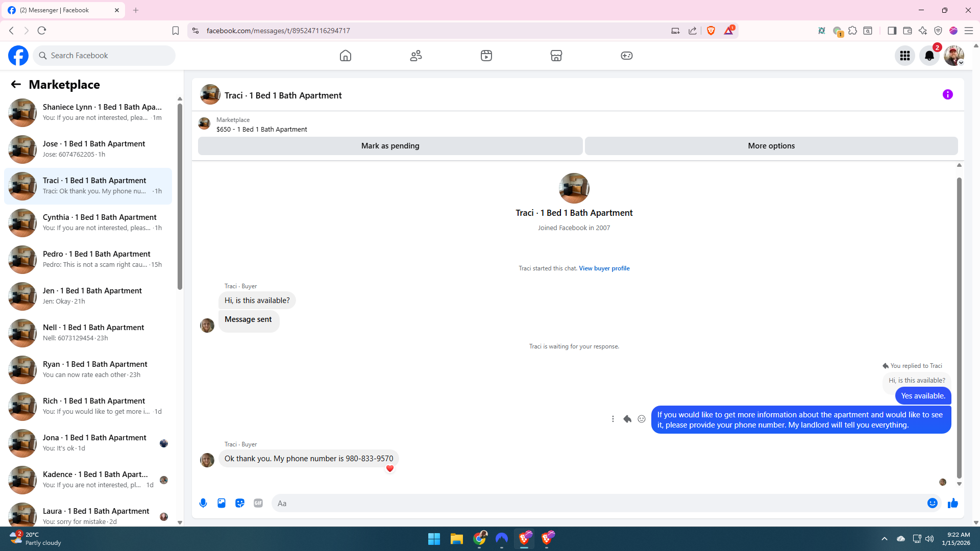Viewport: 980px width, 551px height.
Task: Open the sticker picker icon
Action: tap(240, 503)
